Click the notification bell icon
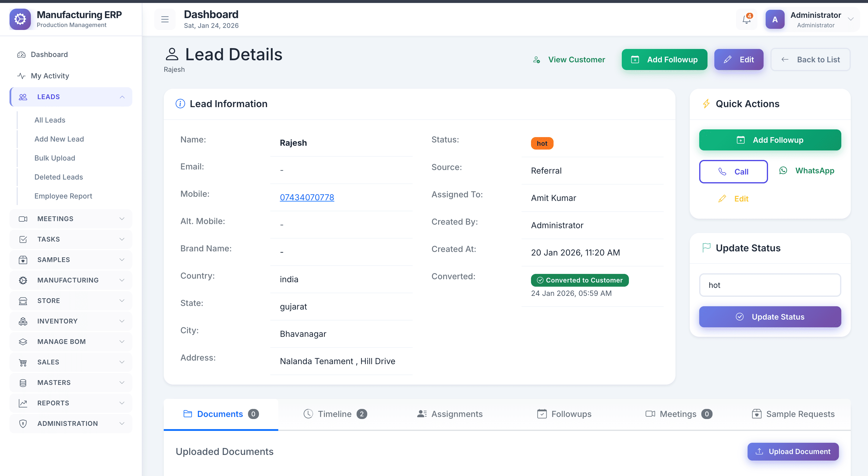Viewport: 868px width, 476px height. [746, 20]
